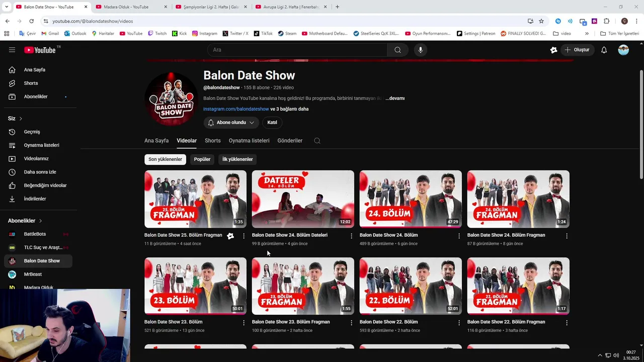This screenshot has height=362, width=644.
Task: Open options for Balon Date Show 24. Bölüm Dateleri
Action: pyautogui.click(x=351, y=236)
